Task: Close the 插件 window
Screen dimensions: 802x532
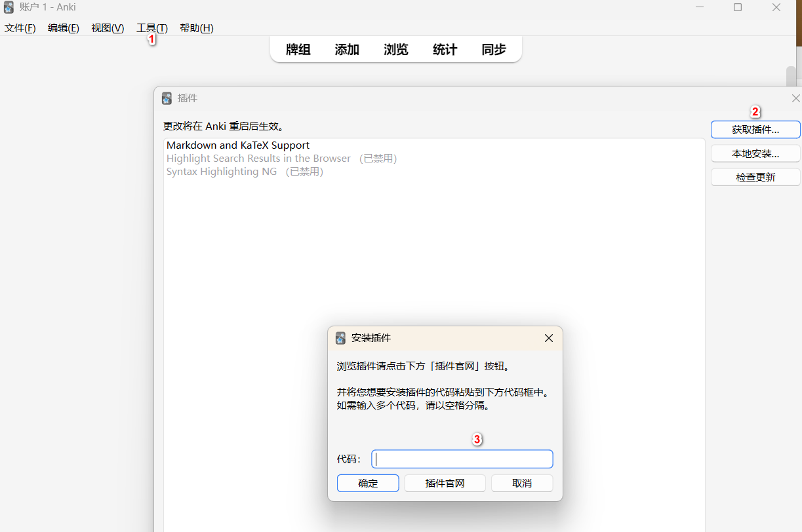Action: [x=795, y=98]
